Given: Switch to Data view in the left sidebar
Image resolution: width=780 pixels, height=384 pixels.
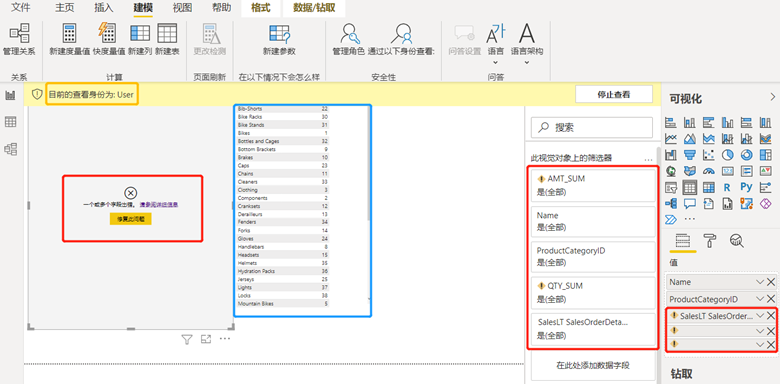Looking at the screenshot, I should pyautogui.click(x=10, y=122).
